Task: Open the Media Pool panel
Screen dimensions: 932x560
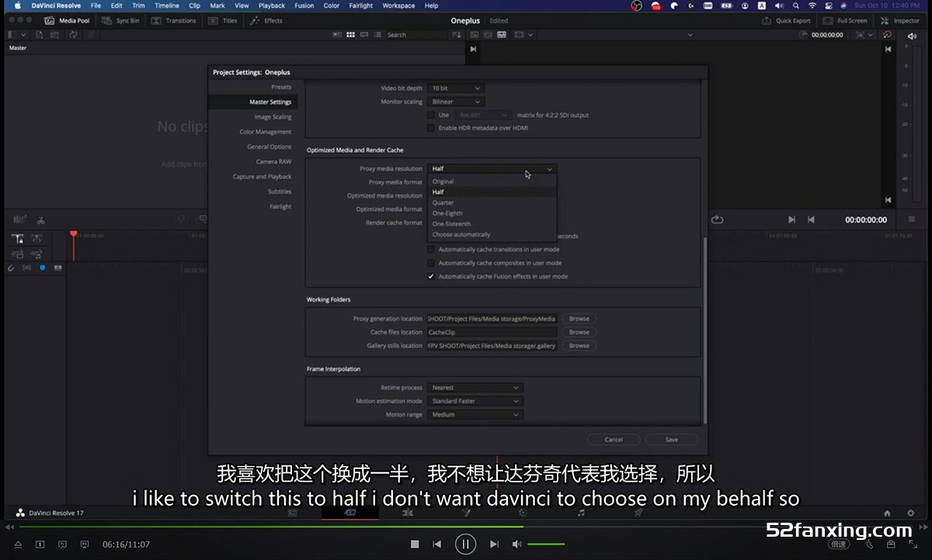Action: (67, 21)
